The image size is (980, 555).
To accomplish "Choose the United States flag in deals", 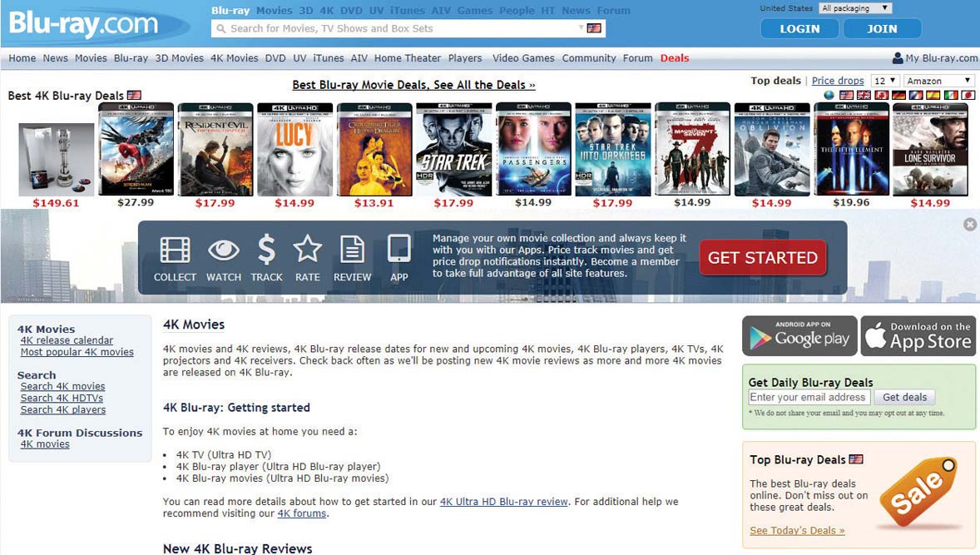I will (846, 95).
